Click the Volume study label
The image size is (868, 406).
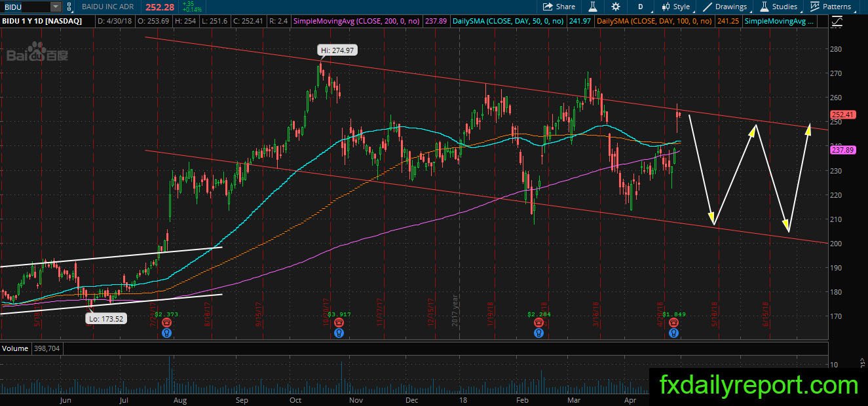point(14,348)
